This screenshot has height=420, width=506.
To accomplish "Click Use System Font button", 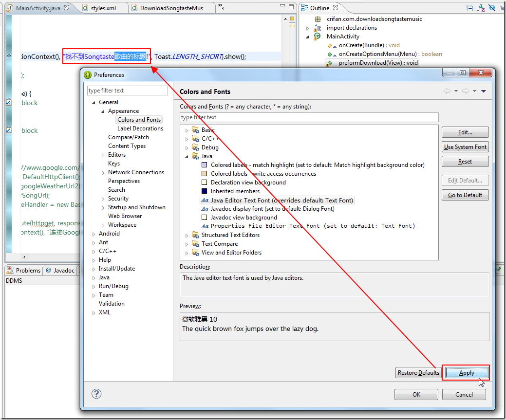I will pos(465,147).
